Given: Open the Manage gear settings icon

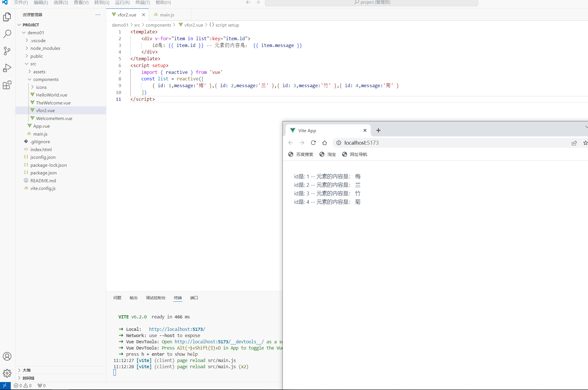Looking at the screenshot, I should pyautogui.click(x=7, y=373).
